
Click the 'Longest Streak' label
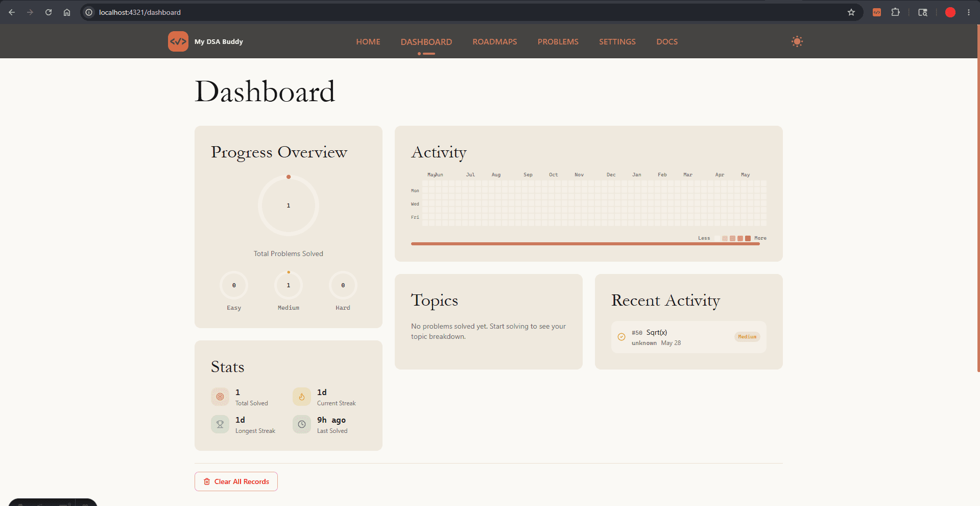(255, 431)
